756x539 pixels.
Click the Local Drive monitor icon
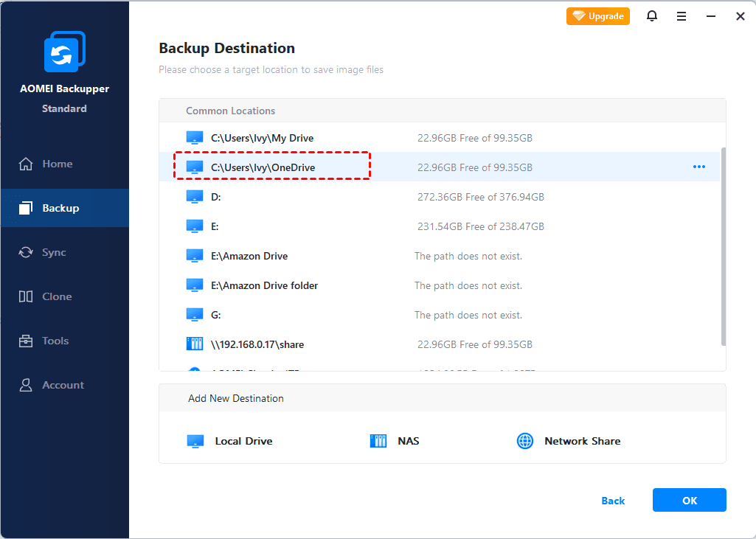click(195, 441)
